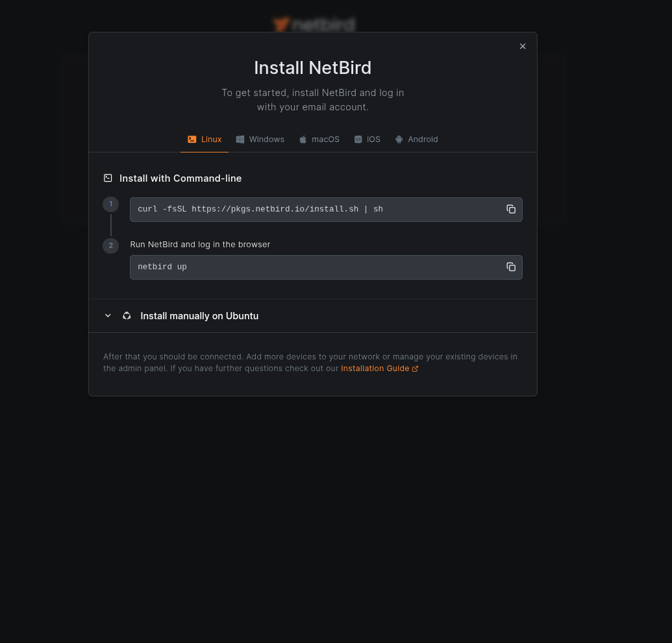The image size is (672, 643).
Task: Click the netbird up command field
Action: pyautogui.click(x=312, y=267)
